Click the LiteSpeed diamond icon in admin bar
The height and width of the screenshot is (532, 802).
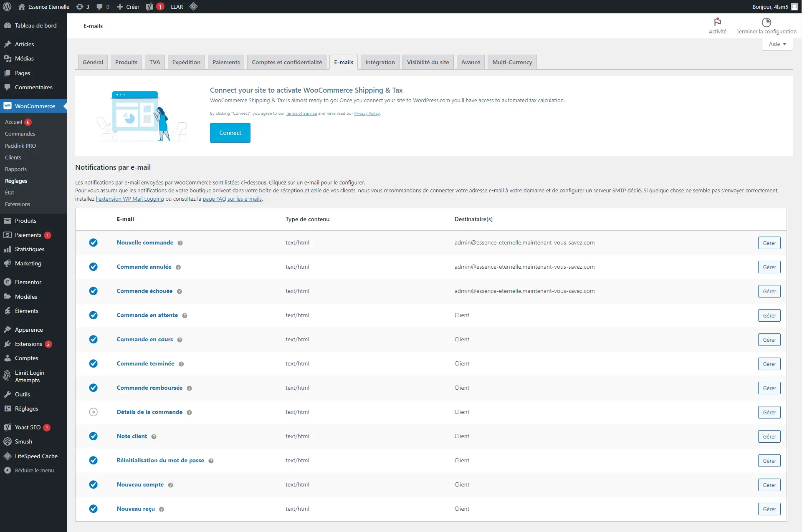coord(193,7)
